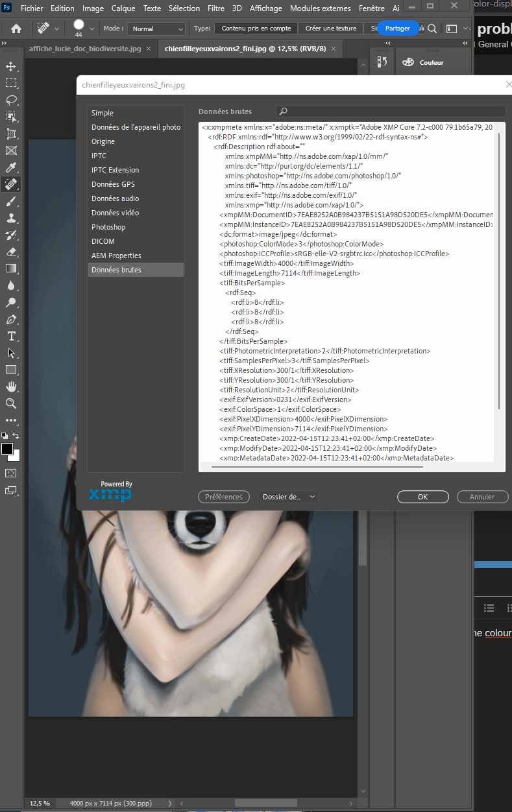Image resolution: width=512 pixels, height=812 pixels.
Task: Click the 12,5 % zoom level field
Action: pos(40,803)
